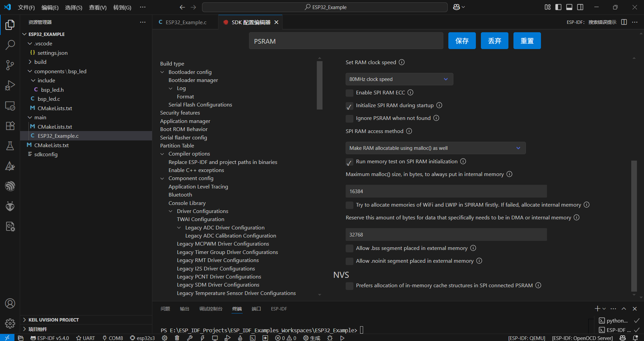Collapse the Bootloader config tree node
Image resolution: width=644 pixels, height=341 pixels.
[x=162, y=72]
